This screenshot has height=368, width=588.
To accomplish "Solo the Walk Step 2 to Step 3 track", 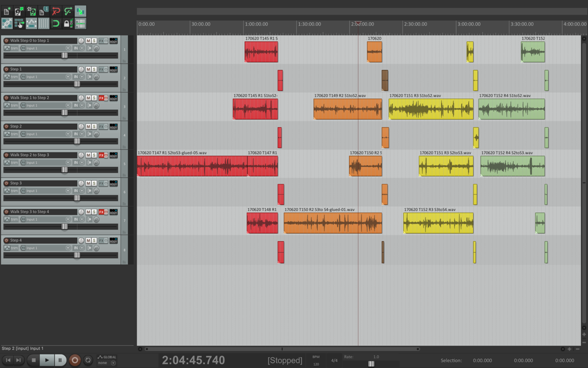I will [x=94, y=155].
